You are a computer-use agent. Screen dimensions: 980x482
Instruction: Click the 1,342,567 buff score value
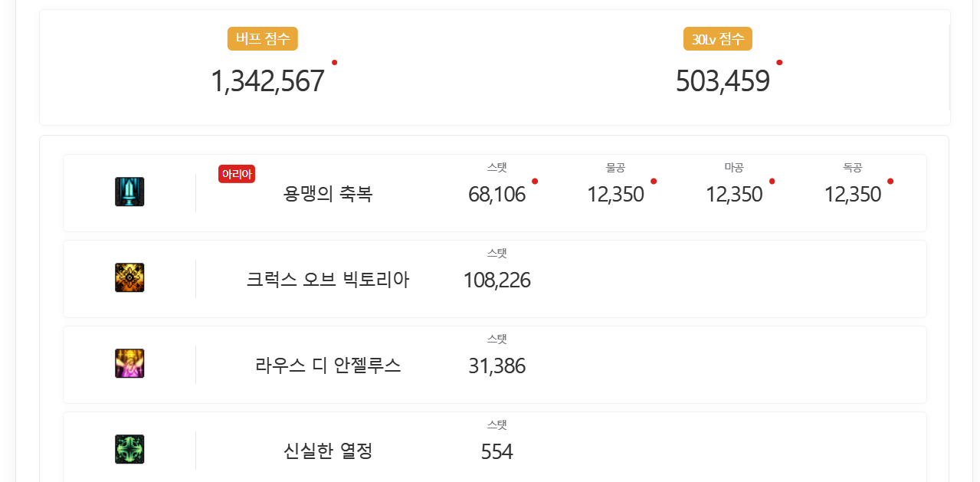tap(267, 81)
